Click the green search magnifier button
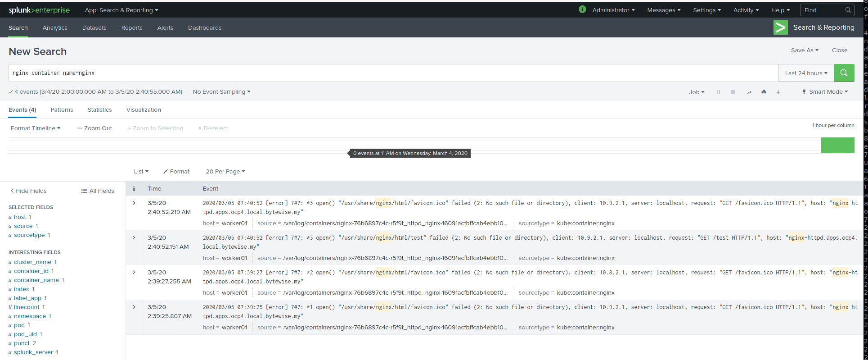 click(x=844, y=73)
